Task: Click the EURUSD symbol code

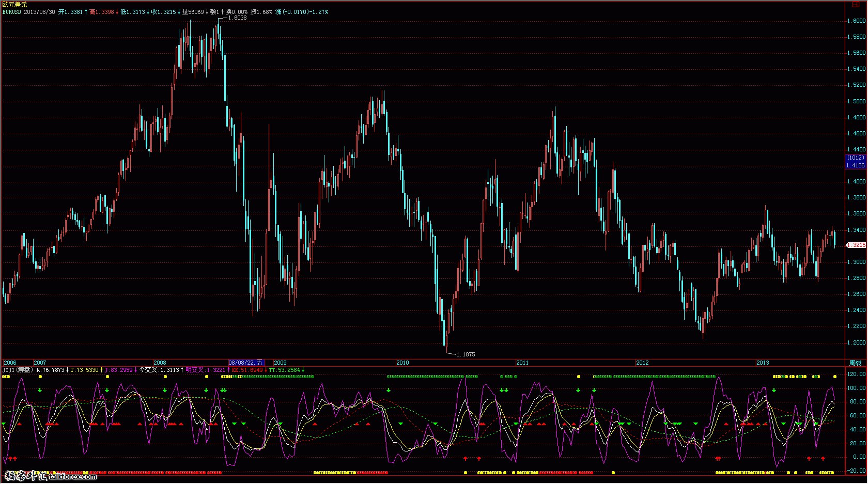Action: 12,12
